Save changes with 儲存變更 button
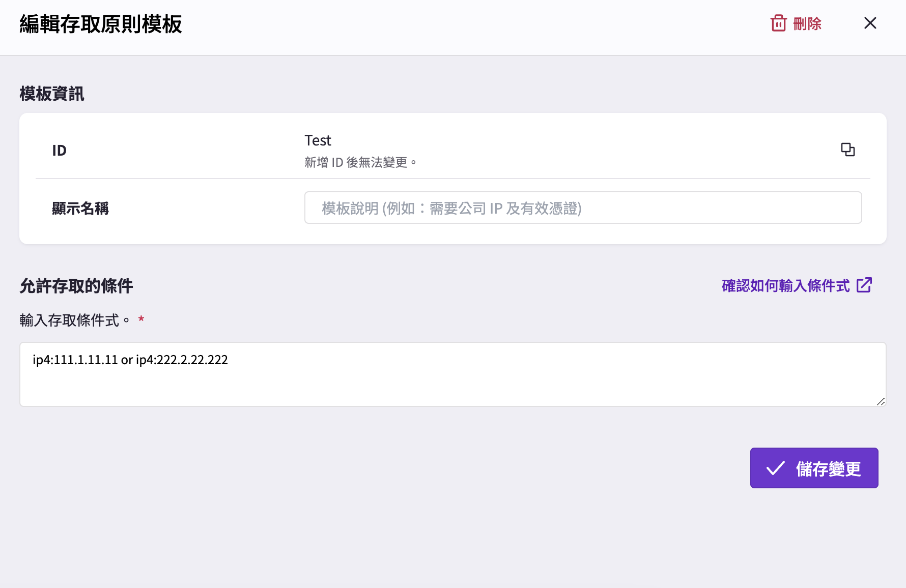 814,468
